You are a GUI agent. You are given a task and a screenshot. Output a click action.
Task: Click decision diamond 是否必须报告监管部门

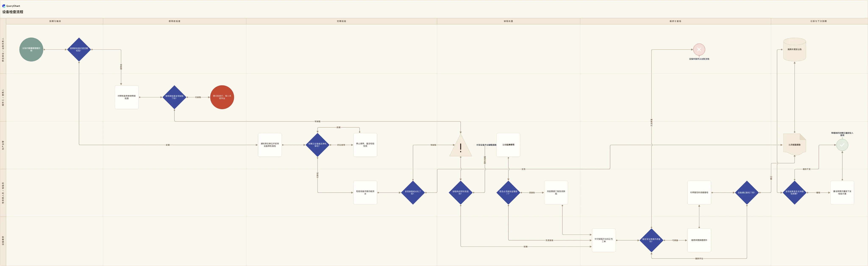click(508, 192)
